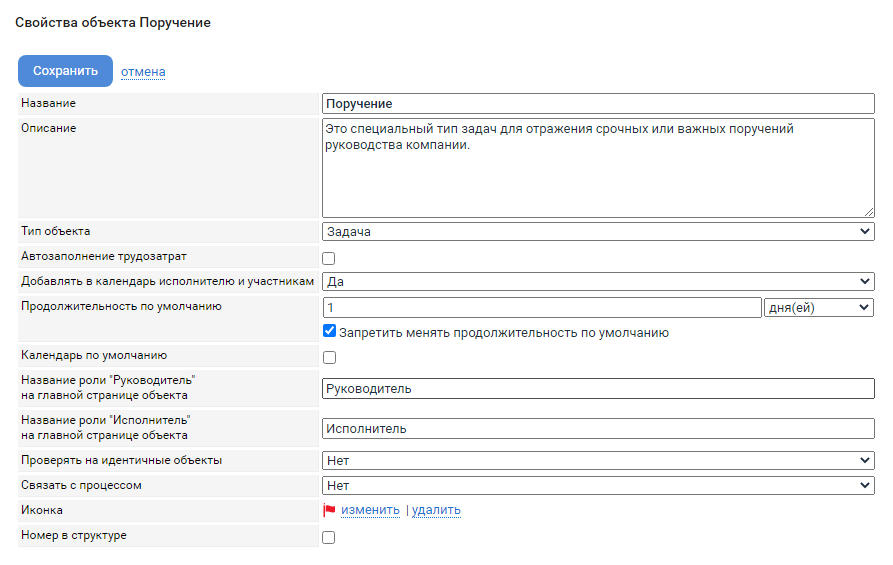Click the default duration number field
The image size is (893, 565).
pyautogui.click(x=542, y=308)
